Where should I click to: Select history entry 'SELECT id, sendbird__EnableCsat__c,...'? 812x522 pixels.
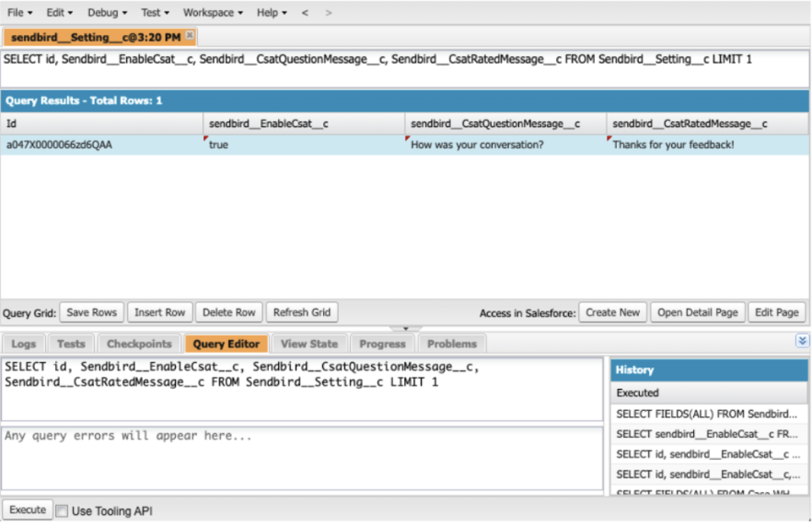pos(709,475)
